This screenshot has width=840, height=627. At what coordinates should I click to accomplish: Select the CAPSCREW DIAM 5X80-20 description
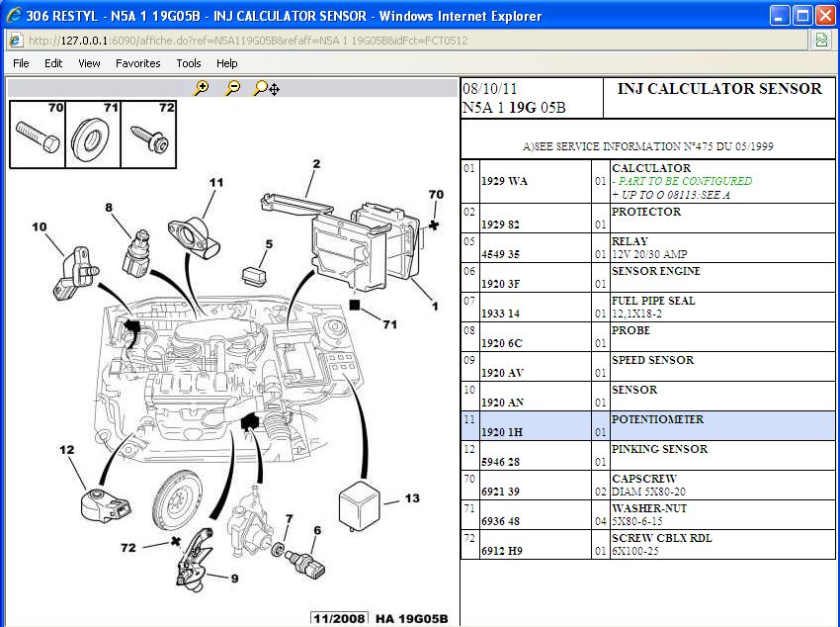tap(648, 485)
